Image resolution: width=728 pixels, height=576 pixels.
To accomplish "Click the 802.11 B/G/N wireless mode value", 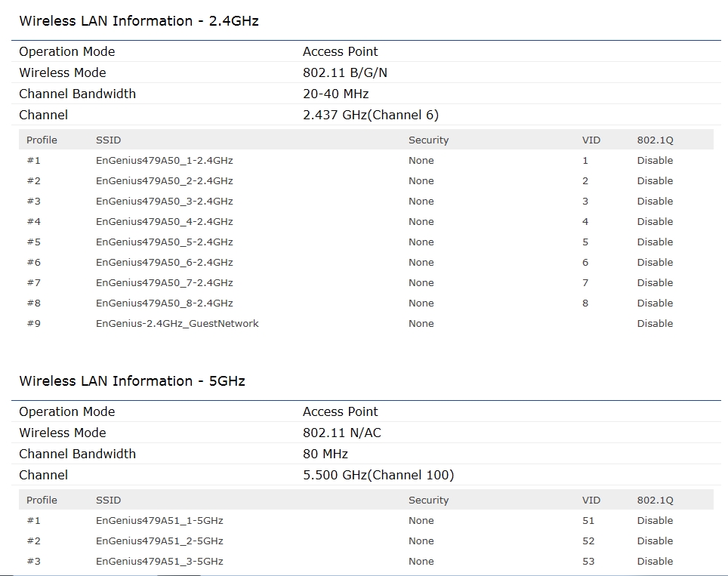I will point(344,73).
